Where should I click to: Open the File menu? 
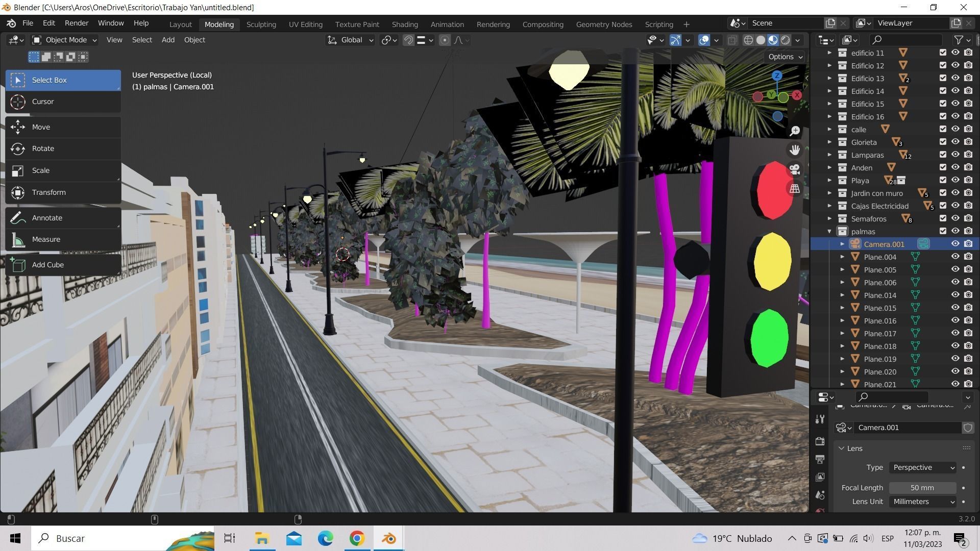[x=28, y=23]
